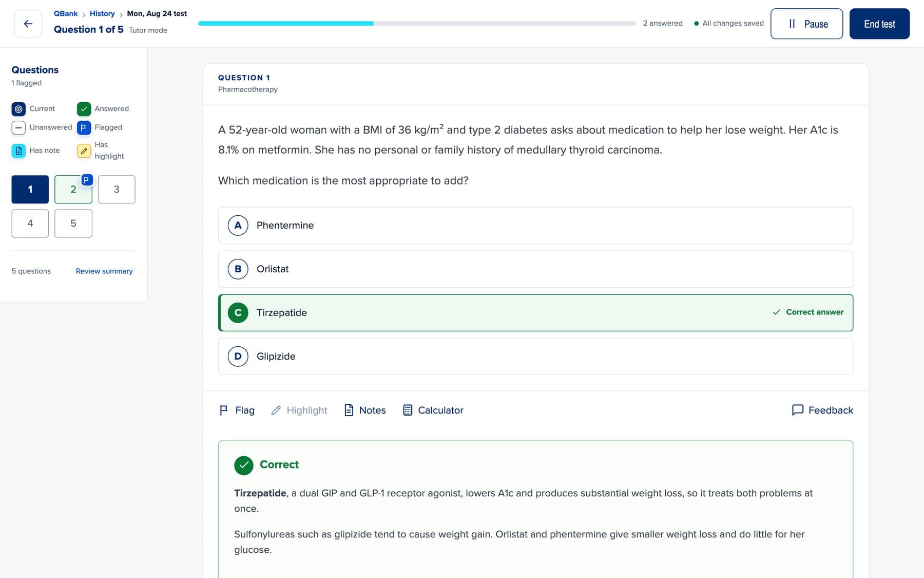This screenshot has width=924, height=578.
Task: Click the 'Pharmacotherapy' category label
Action: click(x=248, y=89)
